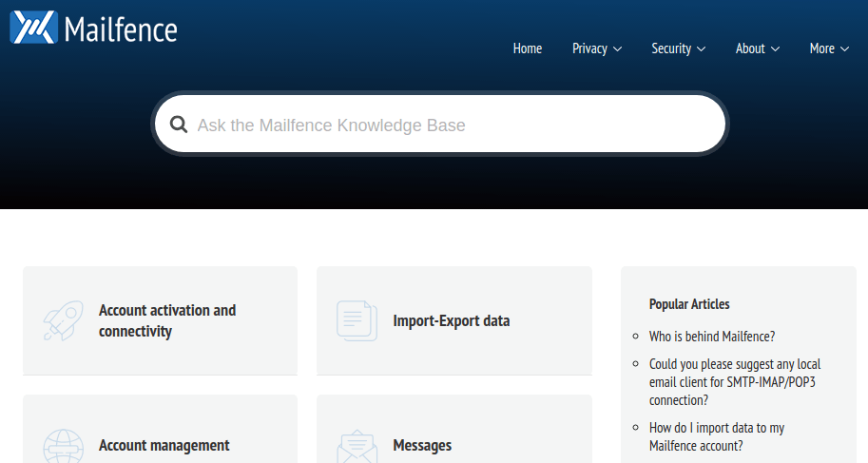Screen dimensions: 868x463
Task: Open the Privacy menu
Action: click(597, 48)
